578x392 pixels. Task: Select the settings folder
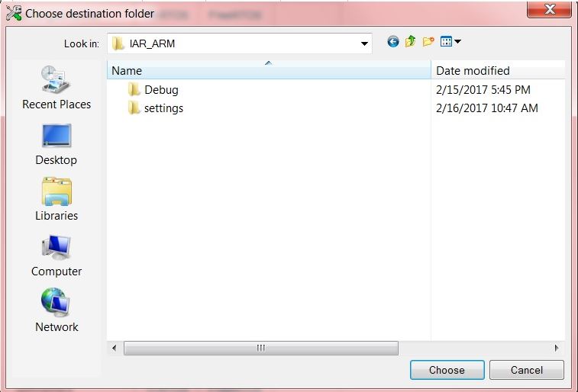coord(163,108)
